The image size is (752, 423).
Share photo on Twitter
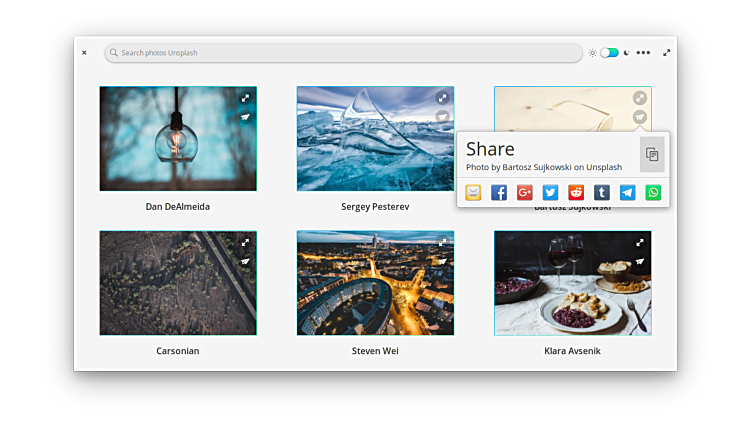550,193
